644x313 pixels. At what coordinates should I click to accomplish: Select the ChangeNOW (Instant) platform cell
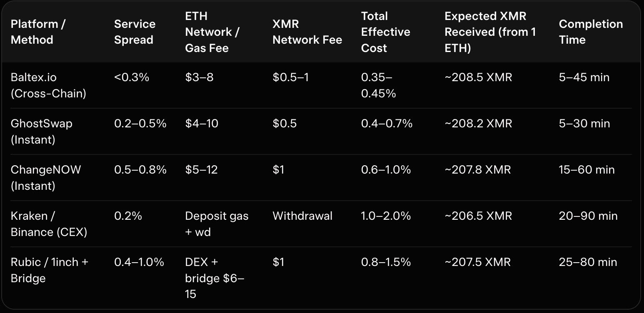(46, 178)
